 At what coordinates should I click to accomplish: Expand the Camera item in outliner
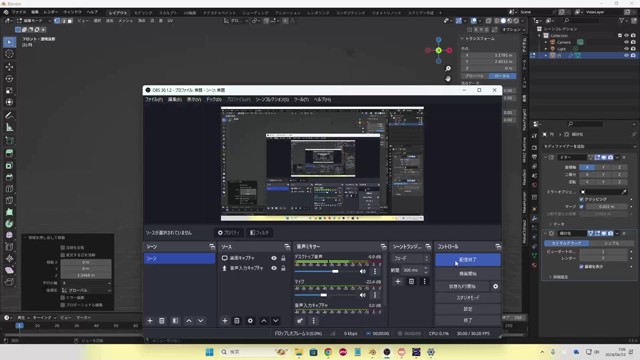pos(546,42)
